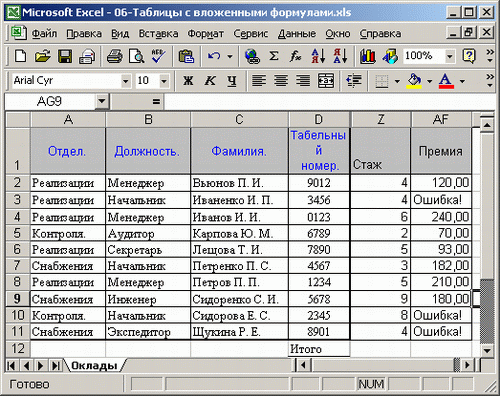Expand the font size 10 dropdown

pyautogui.click(x=164, y=81)
